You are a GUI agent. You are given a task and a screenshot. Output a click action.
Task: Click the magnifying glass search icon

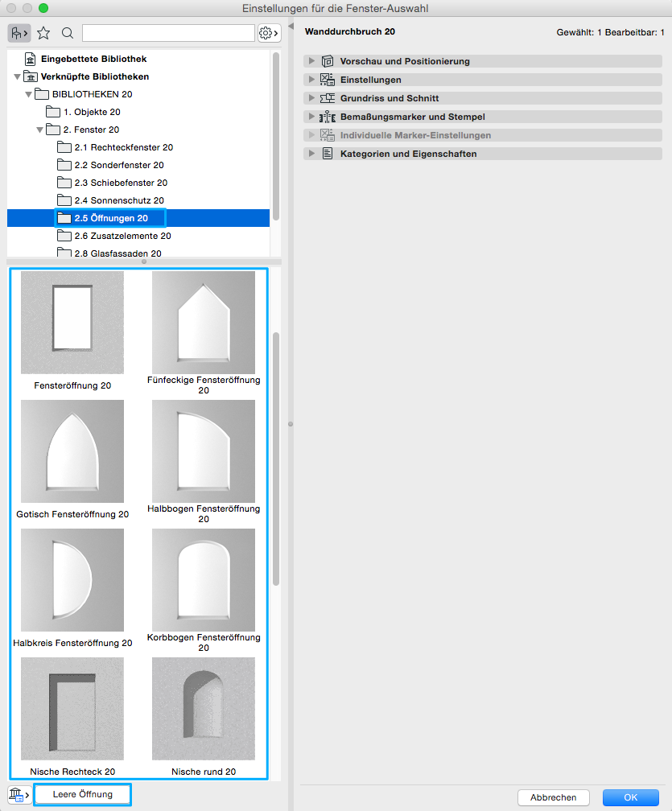coord(68,33)
